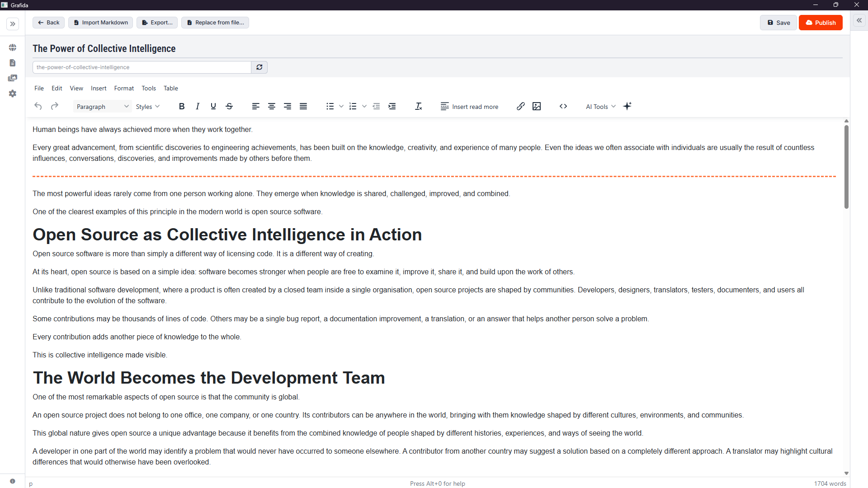The image size is (868, 488).
Task: Insert a bullet list
Action: [x=330, y=106]
